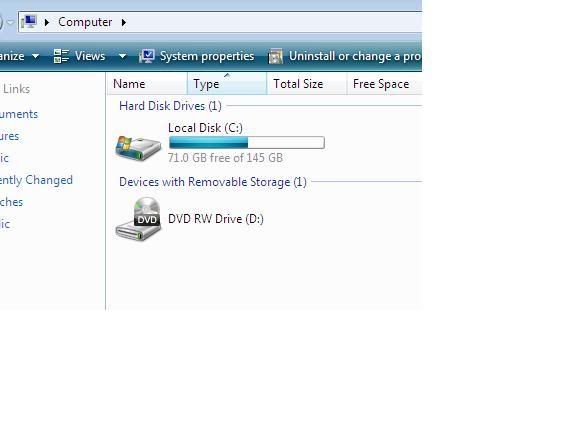This screenshot has height=432, width=576.
Task: Select the DVD RW Drive (D:) label
Action: (x=216, y=219)
